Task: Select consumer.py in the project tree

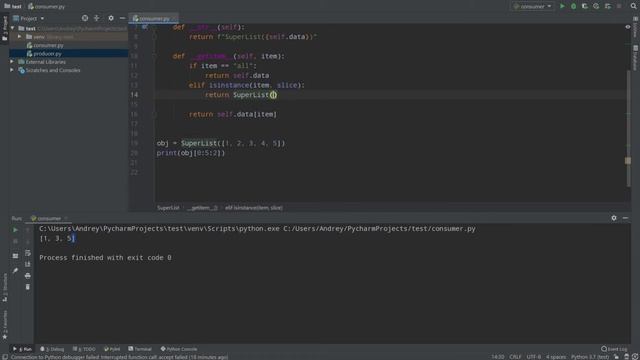Action: pyautogui.click(x=48, y=45)
